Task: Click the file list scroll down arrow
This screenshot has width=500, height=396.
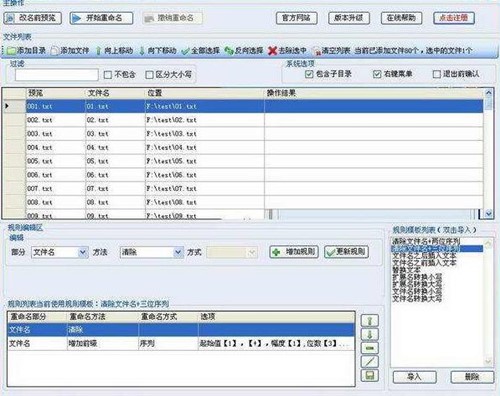Action: click(489, 214)
